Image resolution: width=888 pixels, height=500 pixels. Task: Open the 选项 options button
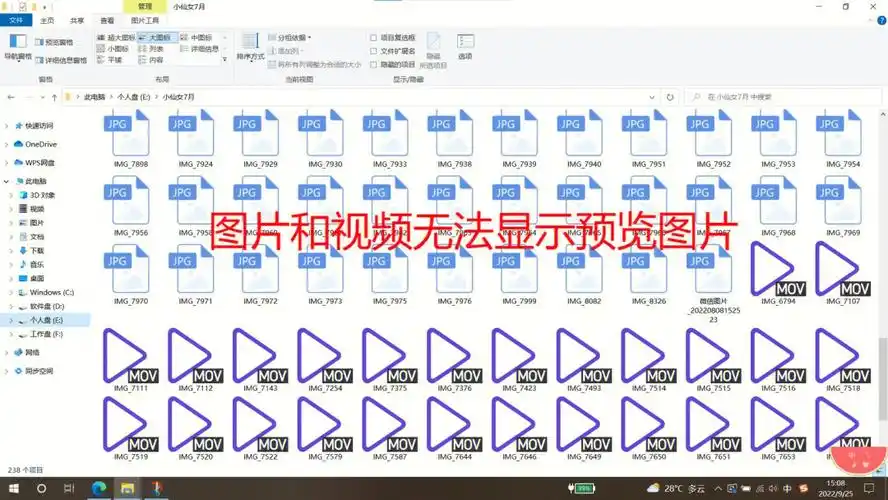[465, 47]
